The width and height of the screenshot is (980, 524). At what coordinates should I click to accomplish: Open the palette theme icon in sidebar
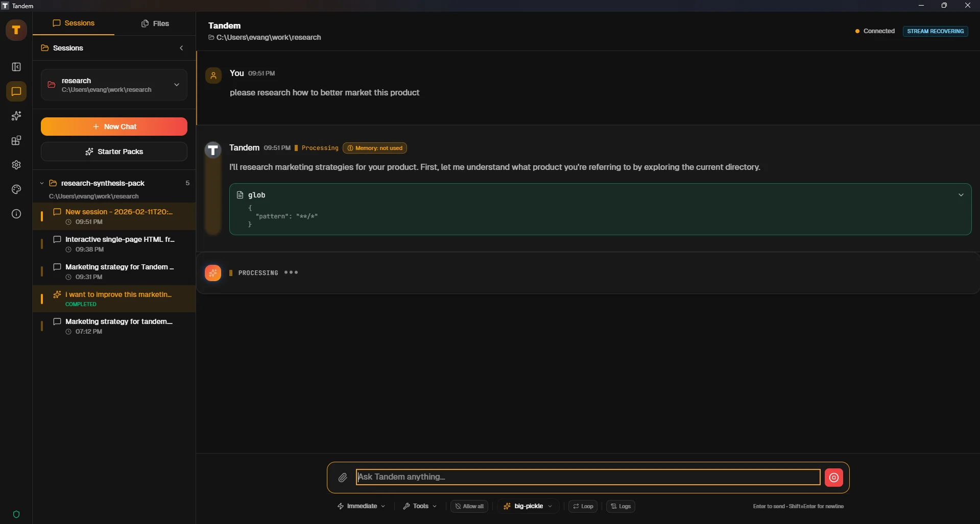coord(16,189)
